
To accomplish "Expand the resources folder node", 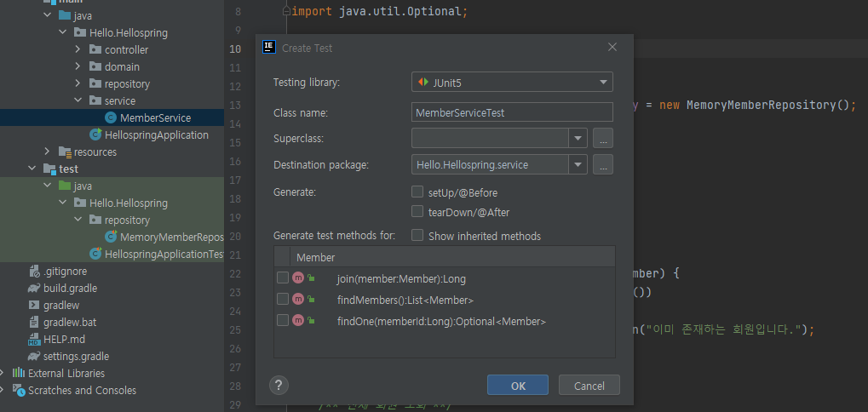I will (47, 152).
